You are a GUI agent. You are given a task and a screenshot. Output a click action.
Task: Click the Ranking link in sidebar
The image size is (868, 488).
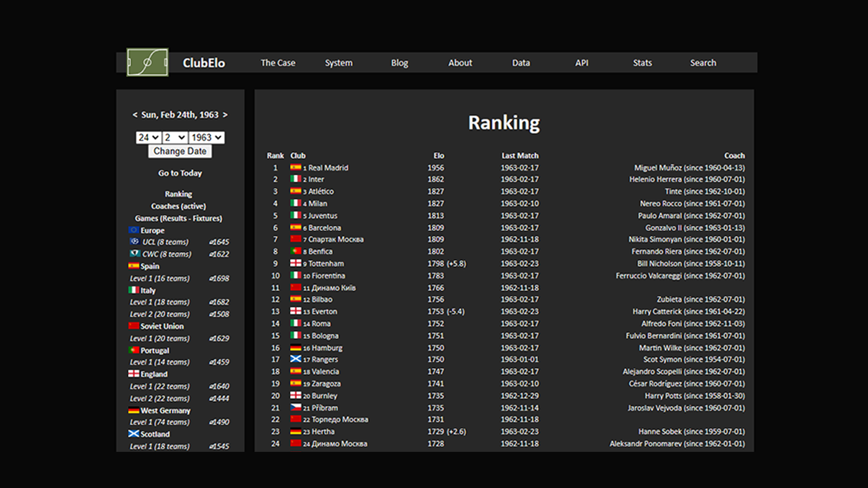(x=179, y=194)
